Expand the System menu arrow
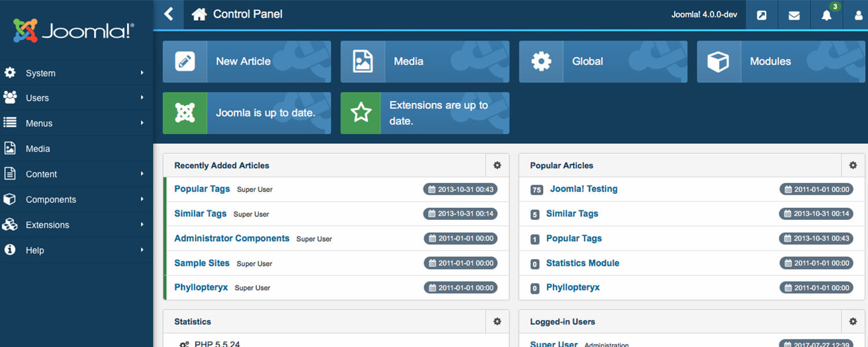The width and height of the screenshot is (868, 347). [142, 73]
